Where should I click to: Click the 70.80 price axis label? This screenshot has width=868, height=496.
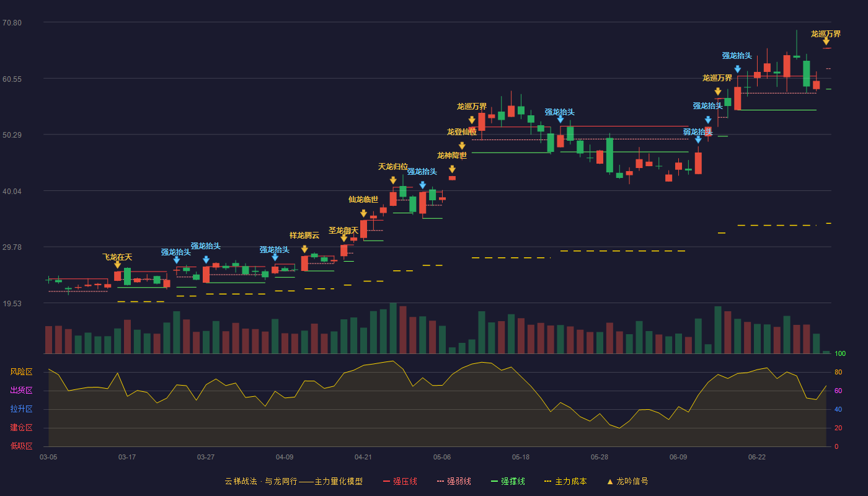coord(12,23)
